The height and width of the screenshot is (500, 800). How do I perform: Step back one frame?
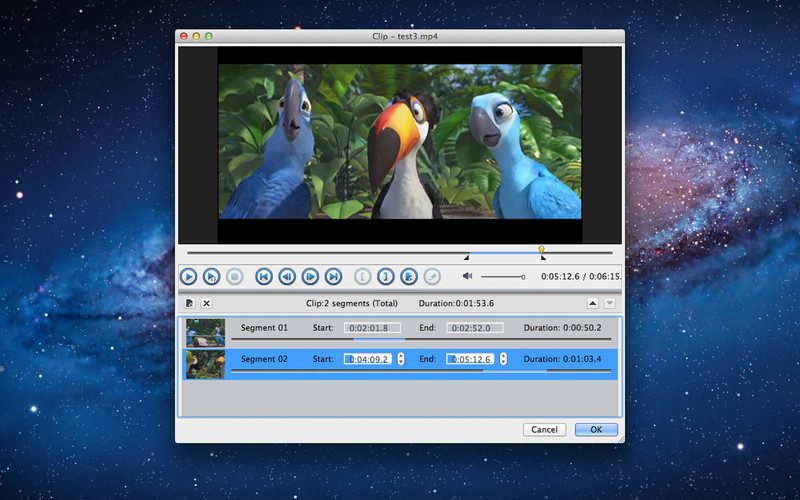coord(287,277)
